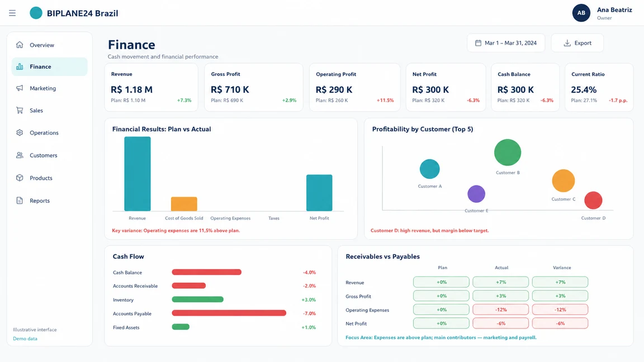
Task: Click Revenue Actual +7% cell
Action: click(501, 282)
